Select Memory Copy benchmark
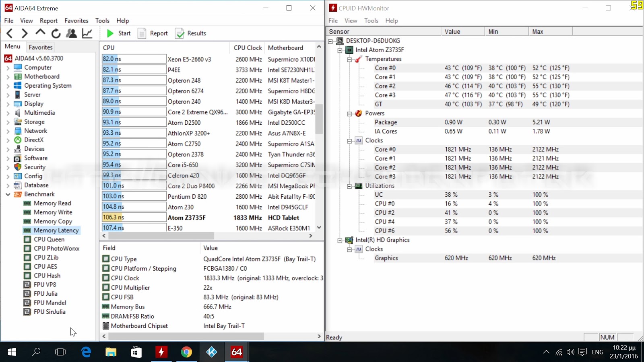Viewport: 644px width, 362px height. tap(53, 221)
